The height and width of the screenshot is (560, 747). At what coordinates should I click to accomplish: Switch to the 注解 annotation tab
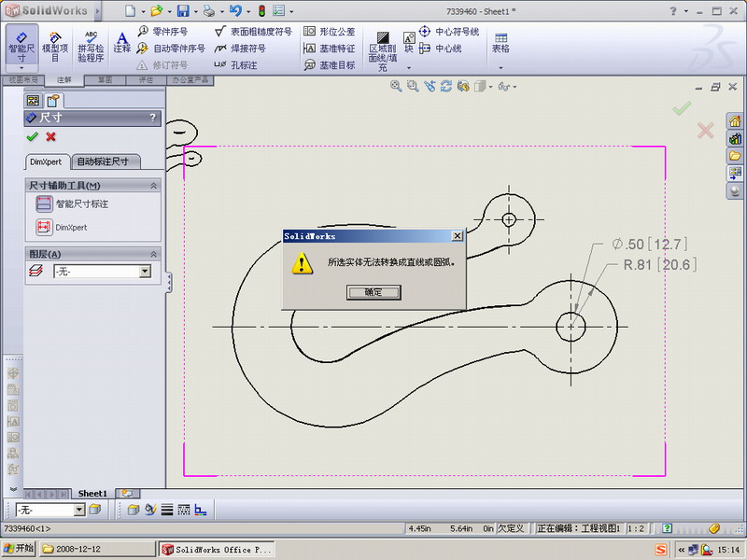(x=63, y=79)
